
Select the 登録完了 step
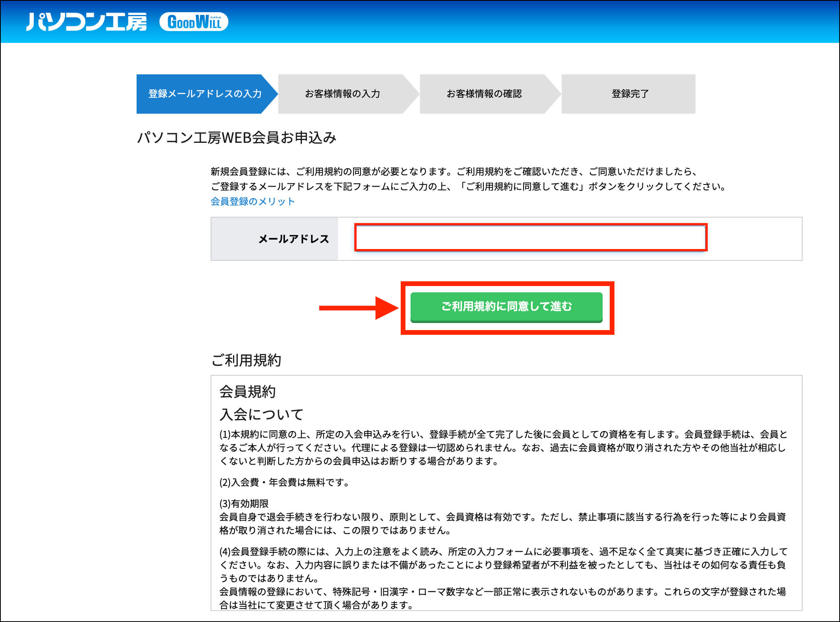point(629,94)
